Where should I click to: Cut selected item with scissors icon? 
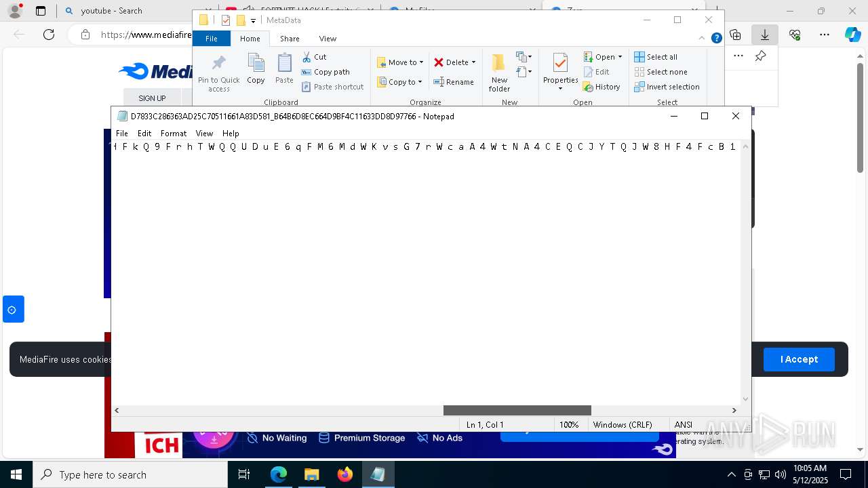[314, 57]
